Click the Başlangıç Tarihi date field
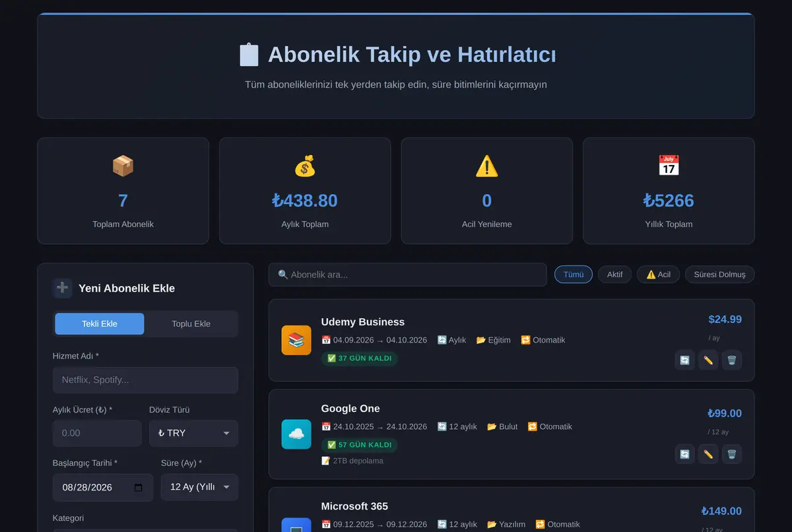The height and width of the screenshot is (532, 792). 103,487
